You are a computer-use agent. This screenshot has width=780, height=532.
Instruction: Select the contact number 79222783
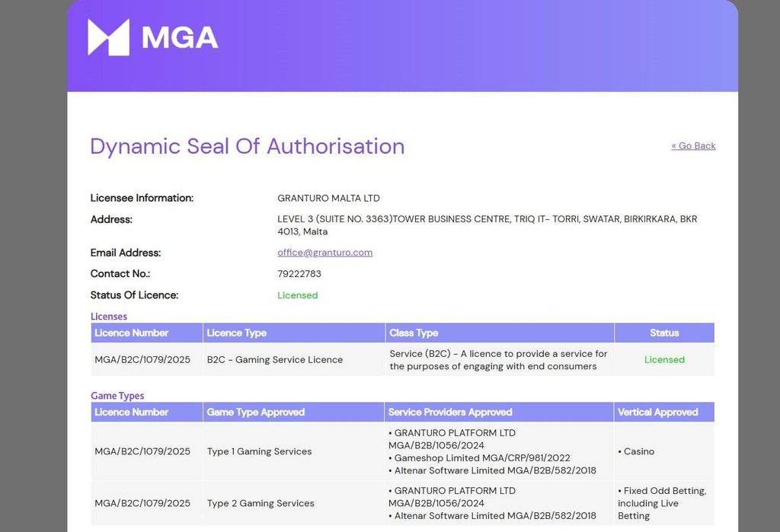tap(299, 274)
